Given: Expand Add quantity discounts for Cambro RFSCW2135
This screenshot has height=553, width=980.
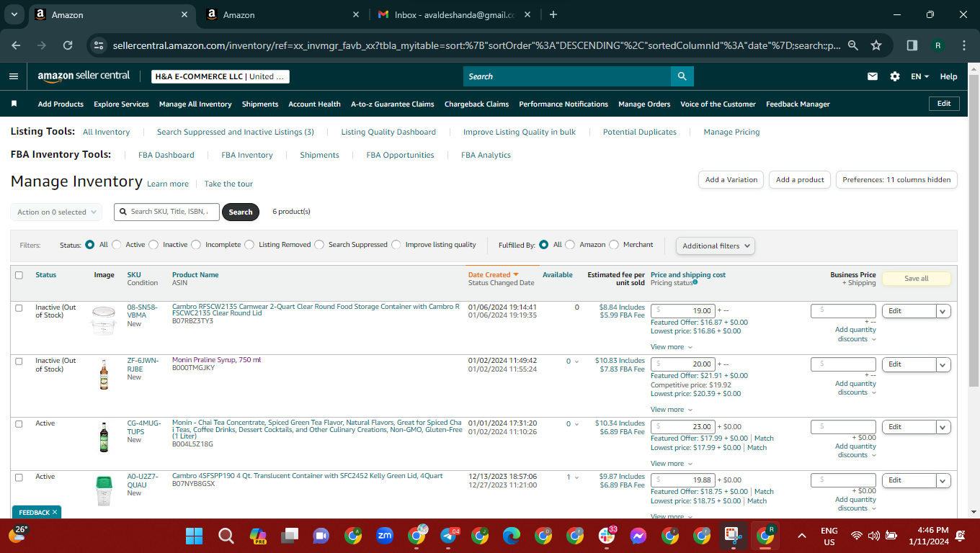Looking at the screenshot, I should pyautogui.click(x=856, y=334).
